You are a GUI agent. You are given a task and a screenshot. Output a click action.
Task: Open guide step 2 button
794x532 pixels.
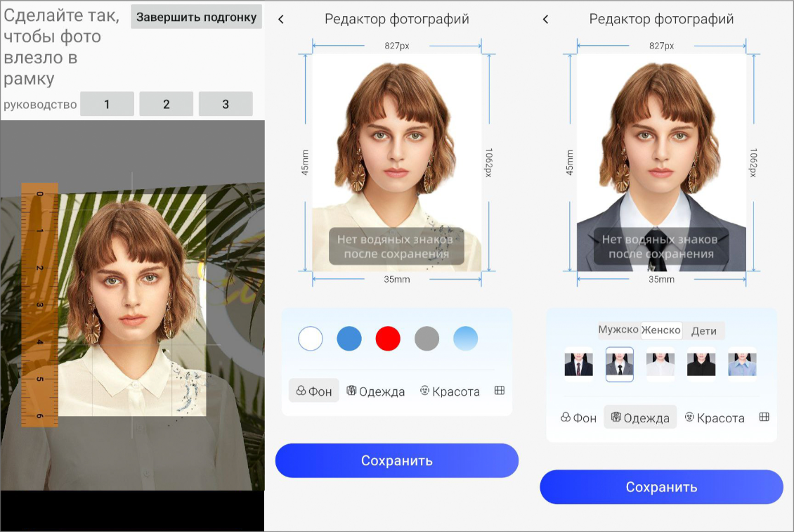167,104
